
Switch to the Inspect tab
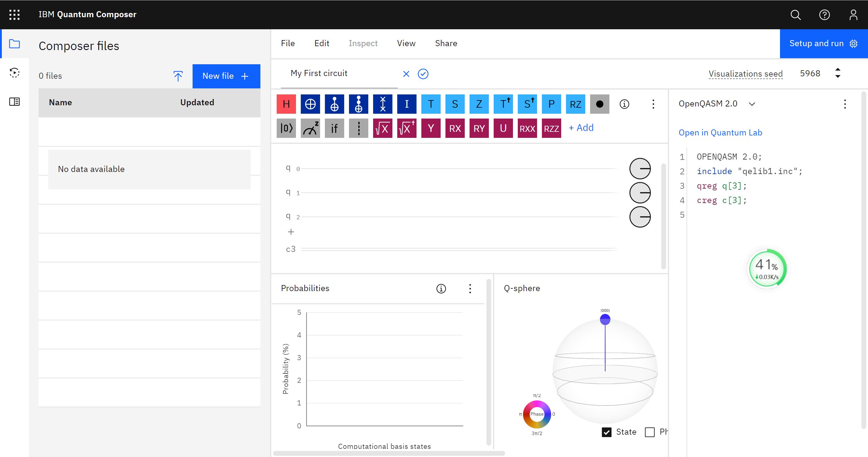pos(363,43)
